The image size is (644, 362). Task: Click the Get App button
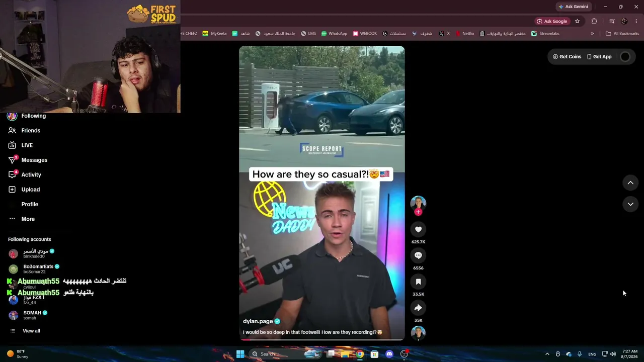click(x=599, y=57)
